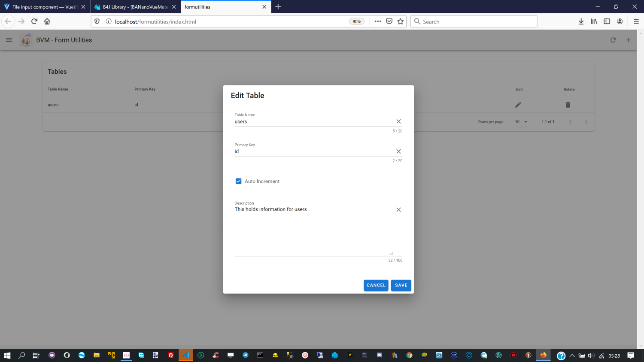Click the 80% zoom level indicator
Screen dimensions: 644x362
(357, 21)
